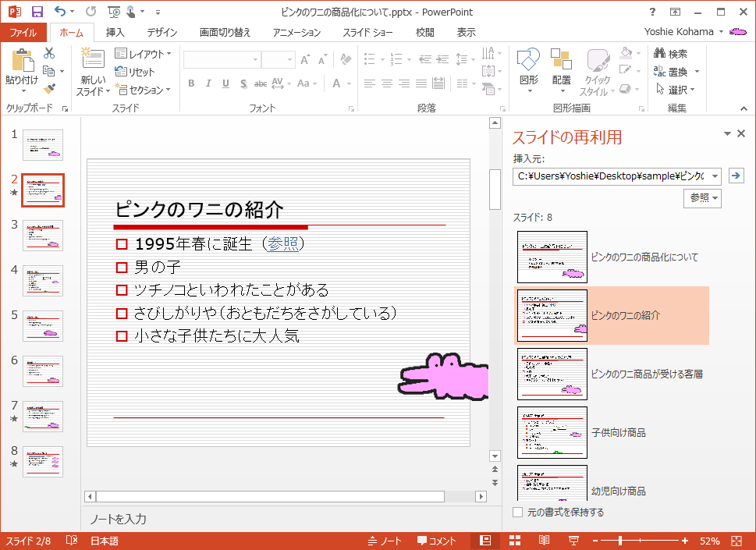
Task: Fit the slide to the current window
Action: click(x=736, y=541)
